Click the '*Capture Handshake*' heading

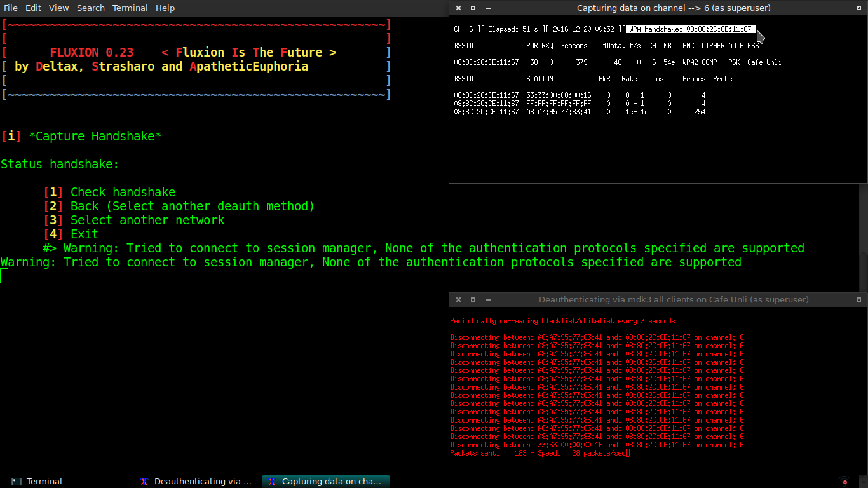click(95, 136)
